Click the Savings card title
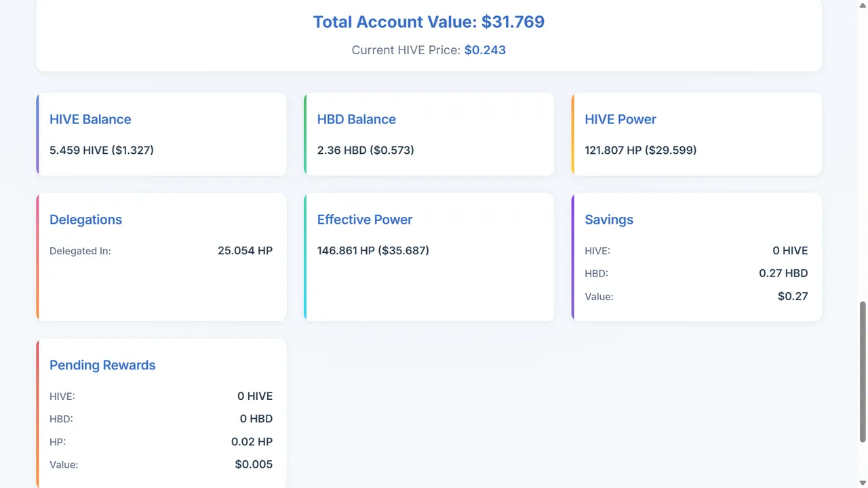The width and height of the screenshot is (868, 488). coord(609,220)
